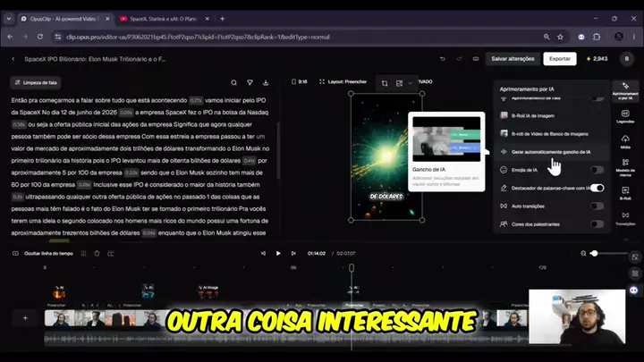
Task: Open the user avatar B button
Action: tap(627, 59)
